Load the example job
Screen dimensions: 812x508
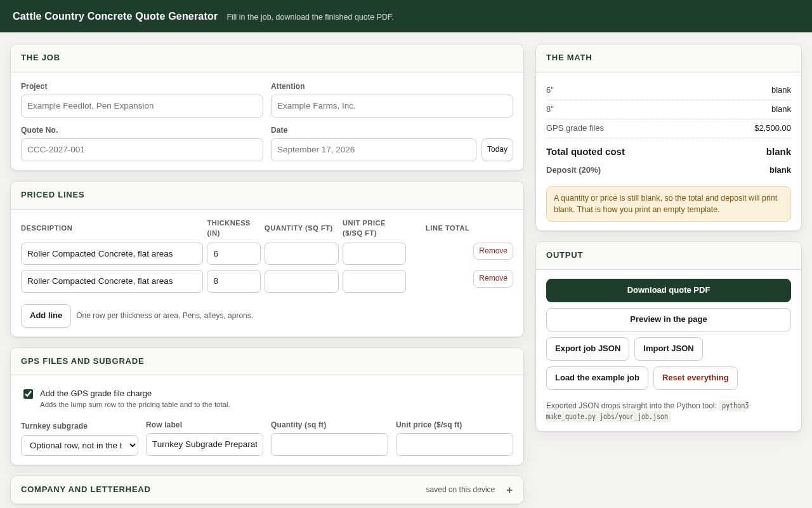[597, 378]
